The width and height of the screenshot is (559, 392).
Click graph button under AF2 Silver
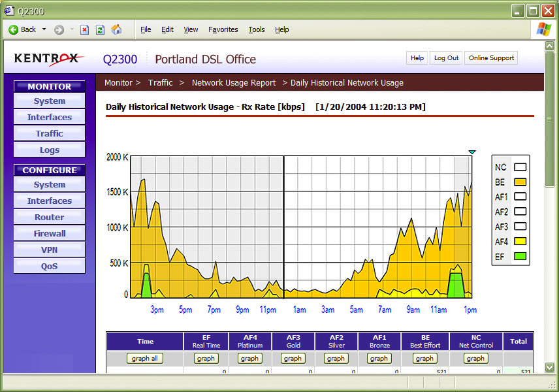[x=336, y=359]
